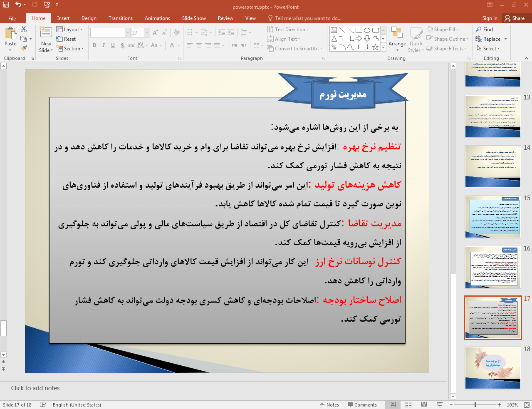Open the font name combo box
This screenshot has width=532, height=409.
(110, 32)
